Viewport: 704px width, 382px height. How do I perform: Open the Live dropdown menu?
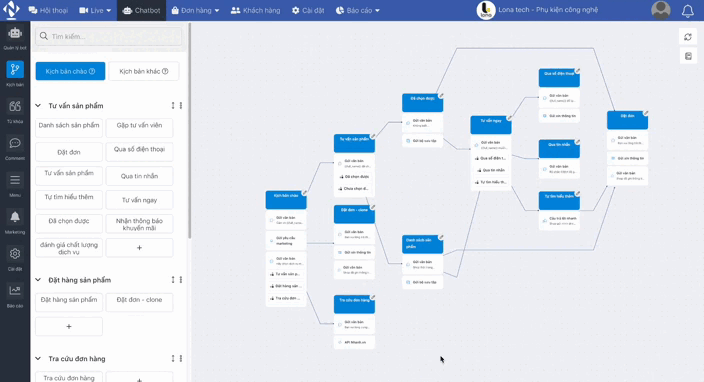pyautogui.click(x=95, y=10)
